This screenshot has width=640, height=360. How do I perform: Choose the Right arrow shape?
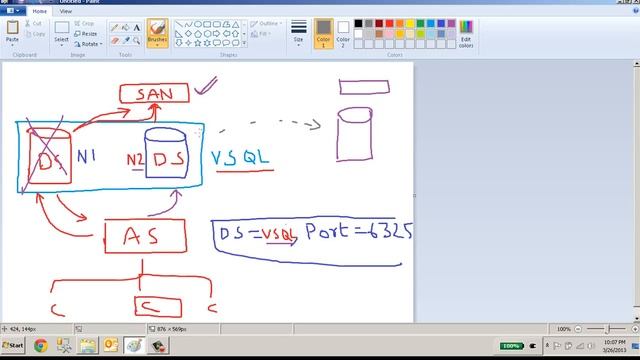click(x=216, y=34)
